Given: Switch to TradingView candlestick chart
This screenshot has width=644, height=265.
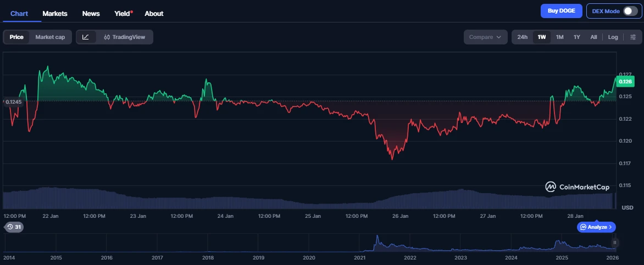Looking at the screenshot, I should pyautogui.click(x=124, y=37).
